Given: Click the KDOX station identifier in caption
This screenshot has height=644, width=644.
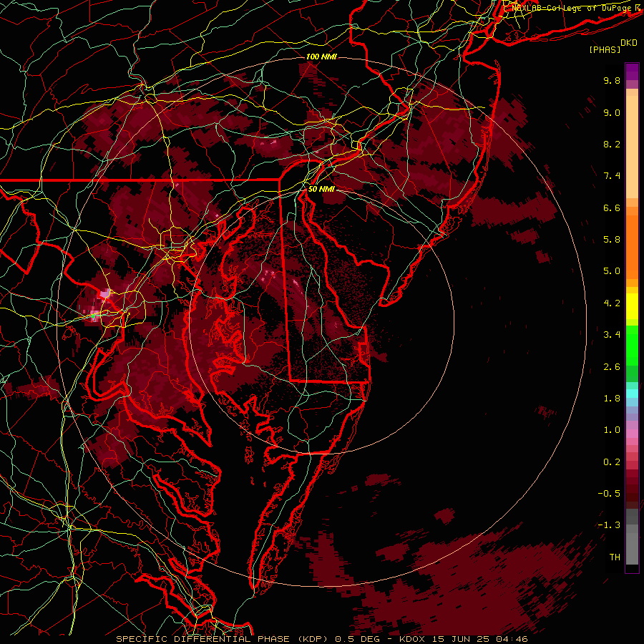Looking at the screenshot, I should (x=413, y=639).
